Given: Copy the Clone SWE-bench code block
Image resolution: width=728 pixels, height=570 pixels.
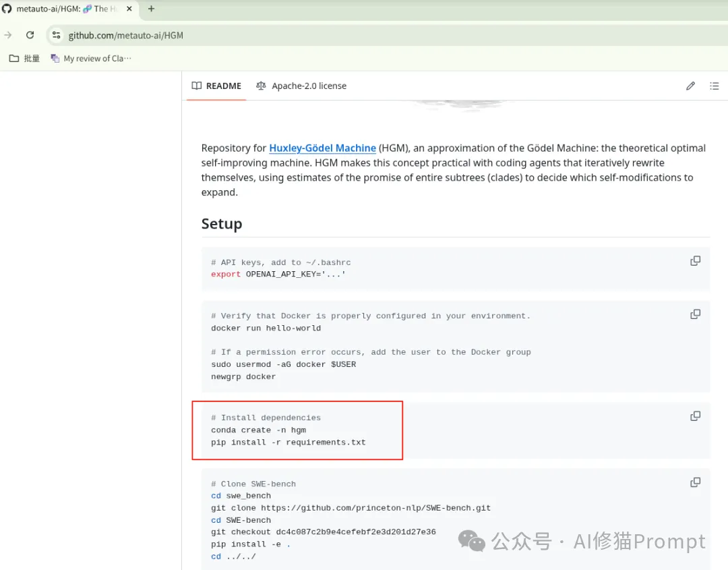Looking at the screenshot, I should click(695, 482).
